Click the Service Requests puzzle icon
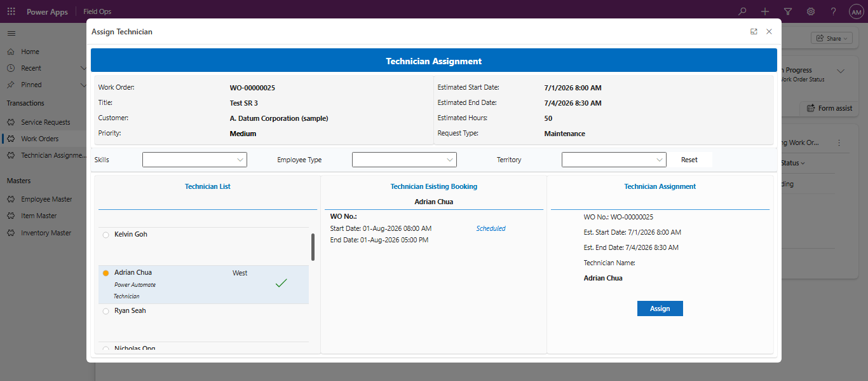Image resolution: width=868 pixels, height=381 pixels. point(11,122)
